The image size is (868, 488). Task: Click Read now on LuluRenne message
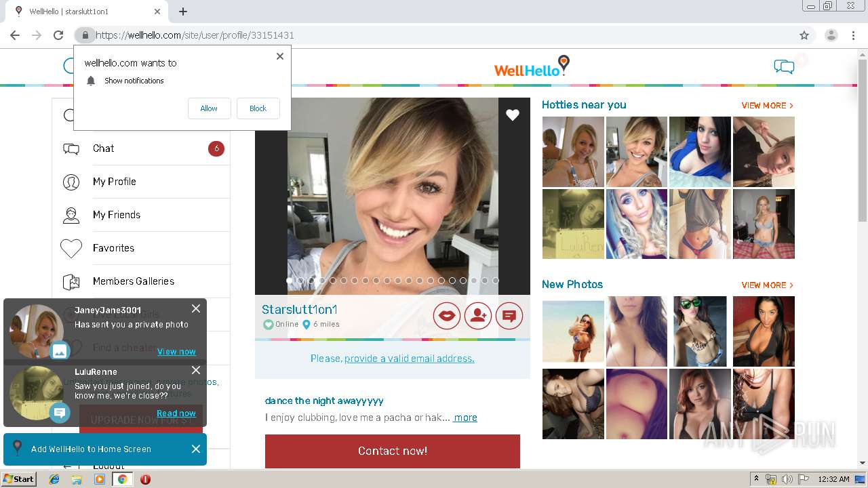[176, 413]
